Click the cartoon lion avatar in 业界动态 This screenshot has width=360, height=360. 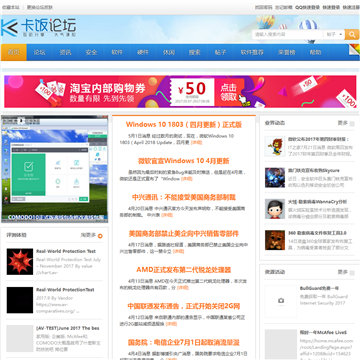coord(275,146)
